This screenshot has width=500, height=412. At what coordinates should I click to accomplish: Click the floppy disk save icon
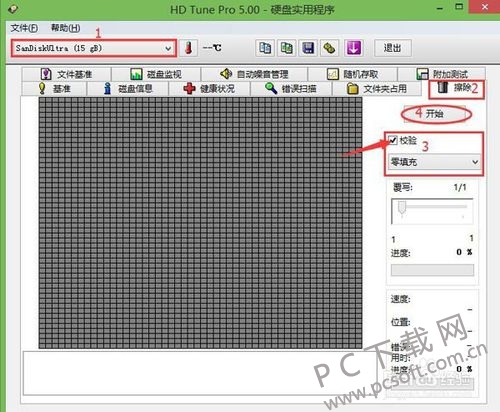[x=308, y=48]
